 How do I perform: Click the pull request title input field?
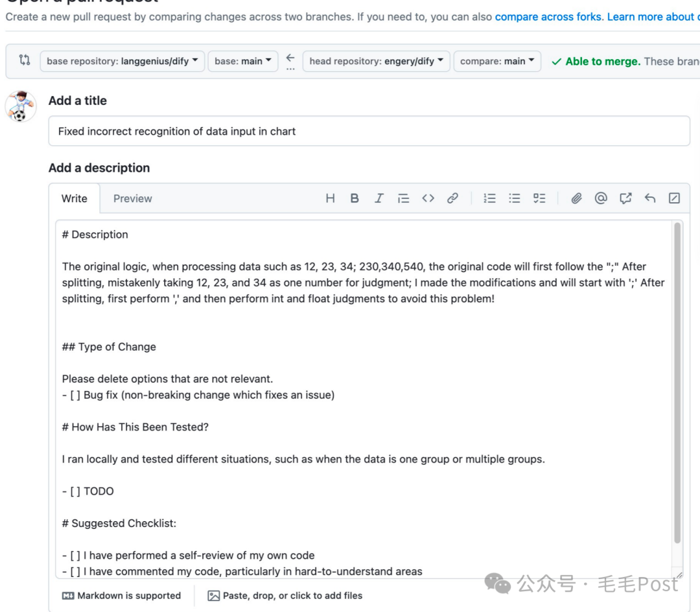[369, 131]
